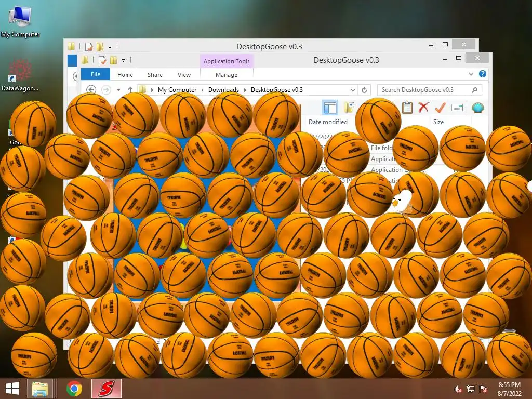Click the back window's New folder quick-access icon
Image resolution: width=532 pixels, height=399 pixels.
click(100, 46)
